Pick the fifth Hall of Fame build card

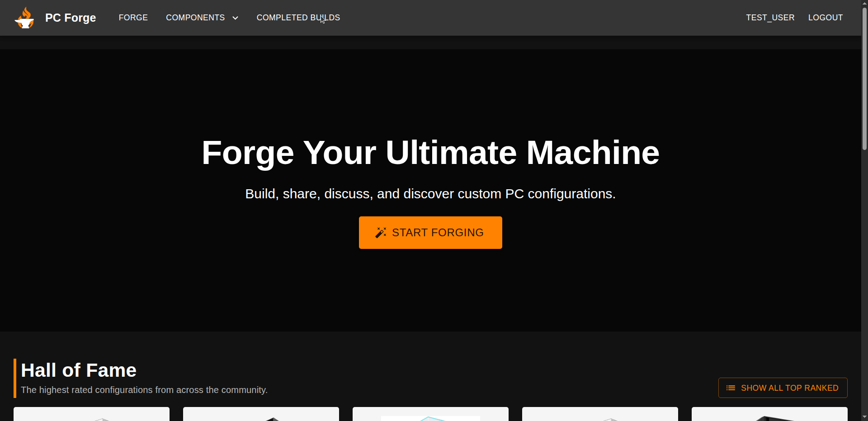769,414
